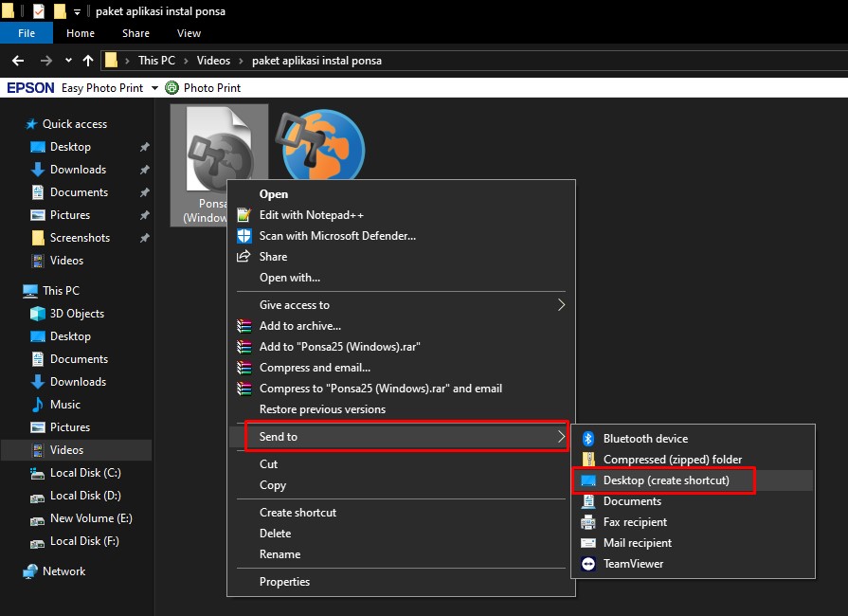This screenshot has height=616, width=848.
Task: Send to Desktop (create shortcut)
Action: (694, 480)
